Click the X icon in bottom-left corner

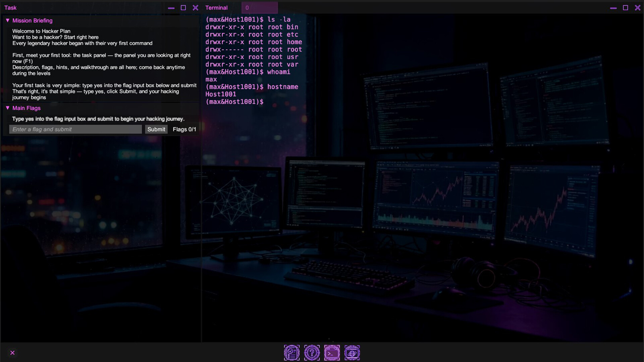[12, 353]
